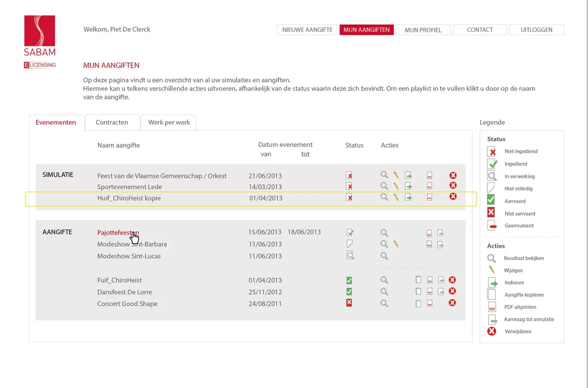Open Feest van de Vlaamse Gemeenschap / Orkest
Viewport: 588px width, 388px height.
click(162, 176)
